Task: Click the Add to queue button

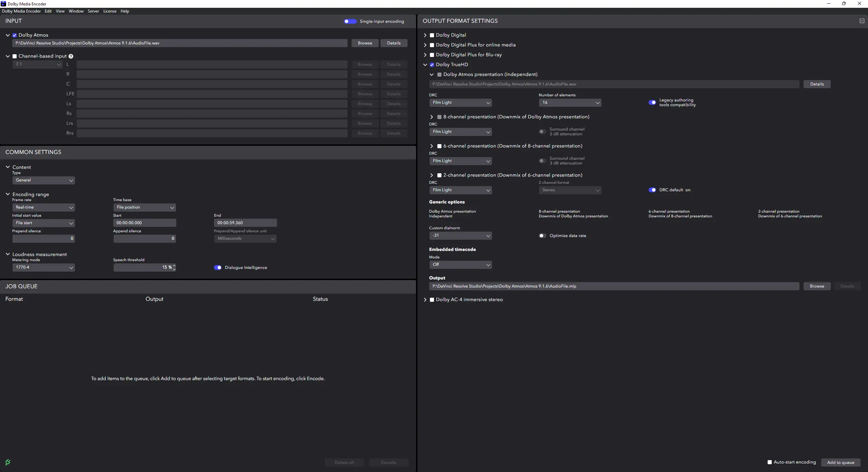Action: click(x=841, y=463)
